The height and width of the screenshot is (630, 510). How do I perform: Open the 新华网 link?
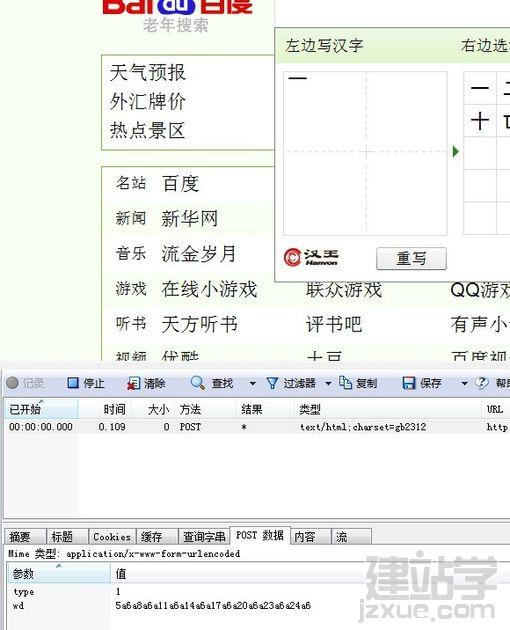click(189, 219)
